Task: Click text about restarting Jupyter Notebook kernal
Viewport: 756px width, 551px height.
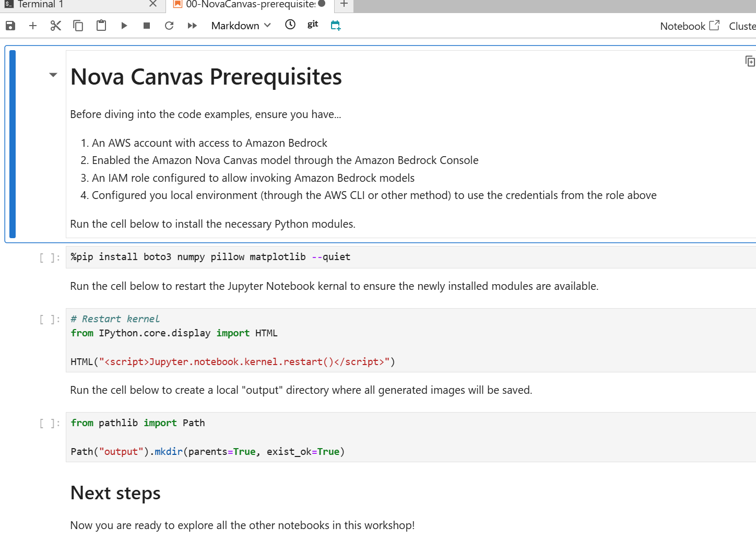Action: [334, 286]
